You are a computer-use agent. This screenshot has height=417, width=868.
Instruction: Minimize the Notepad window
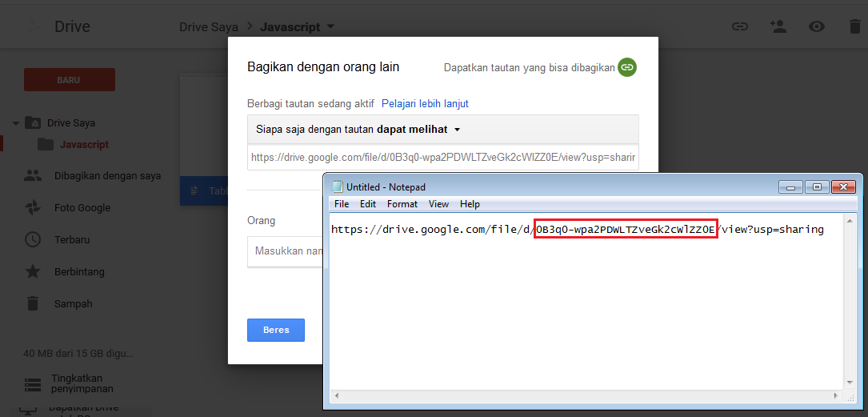[x=790, y=187]
